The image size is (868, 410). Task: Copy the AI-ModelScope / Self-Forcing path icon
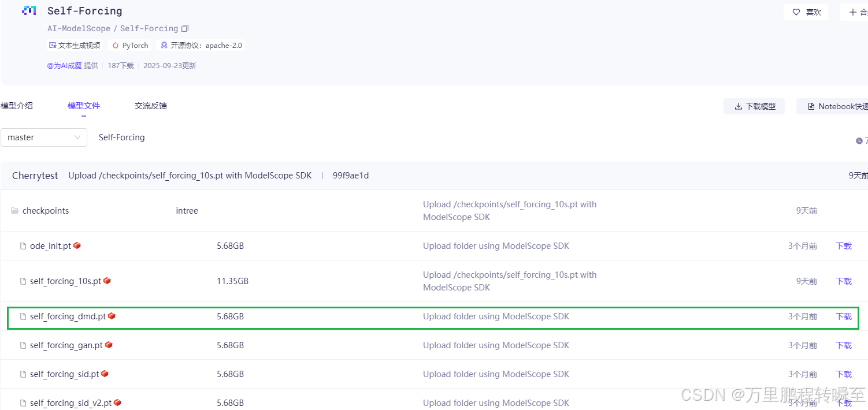click(x=185, y=28)
